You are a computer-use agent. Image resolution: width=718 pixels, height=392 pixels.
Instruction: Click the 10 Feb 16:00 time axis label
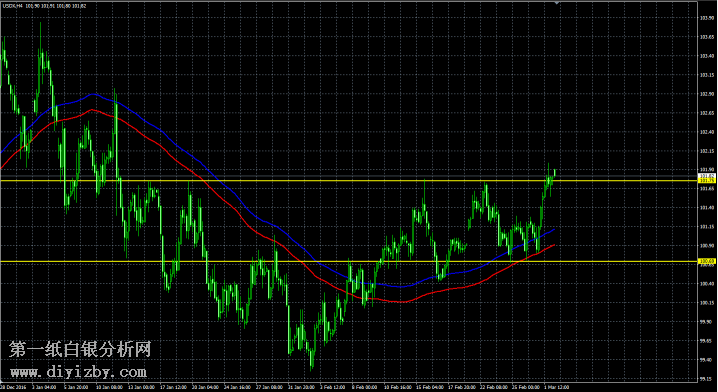[x=397, y=387]
